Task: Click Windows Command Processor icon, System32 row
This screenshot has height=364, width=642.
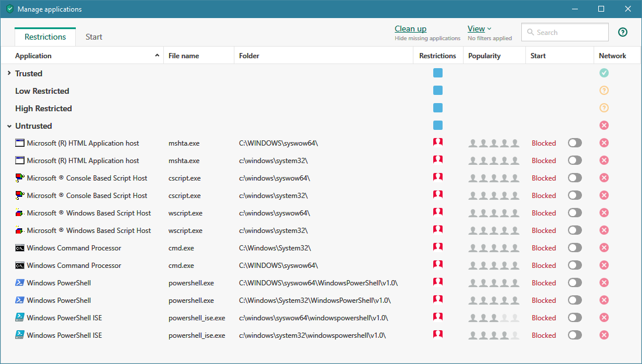Action: point(20,248)
